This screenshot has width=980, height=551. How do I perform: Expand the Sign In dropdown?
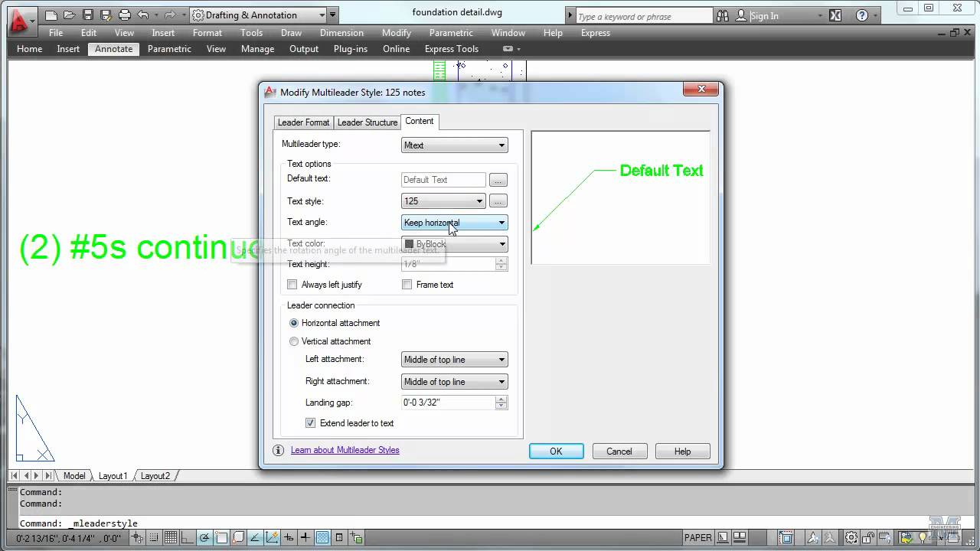(820, 15)
